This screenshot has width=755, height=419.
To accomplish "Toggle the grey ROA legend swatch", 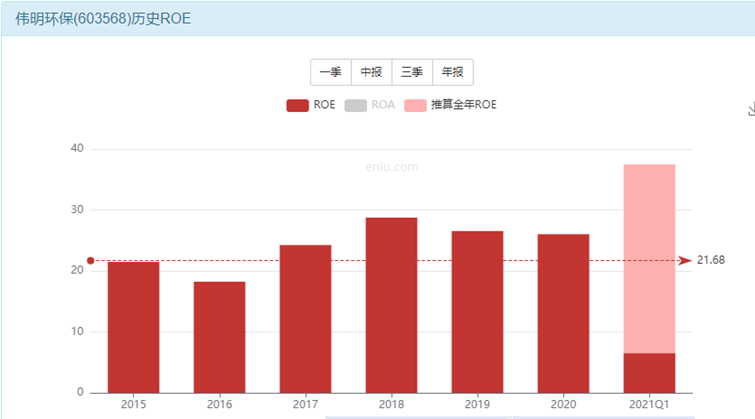I will (355, 105).
